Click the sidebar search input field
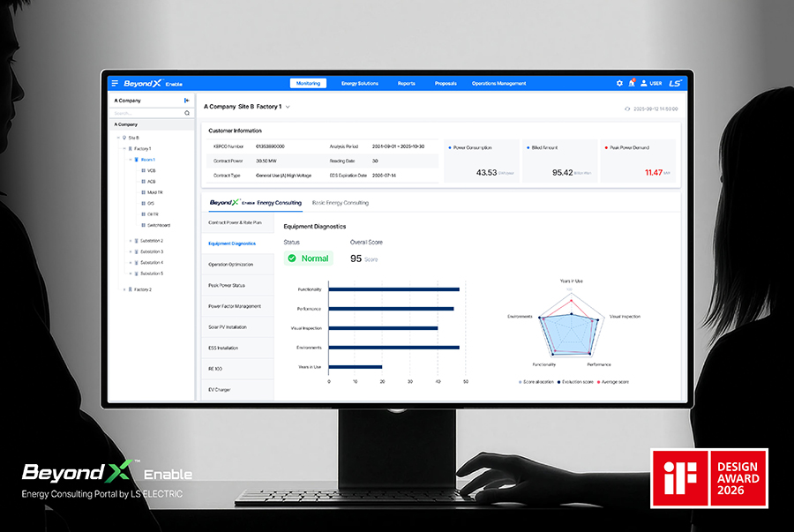The image size is (794, 532). coord(146,113)
